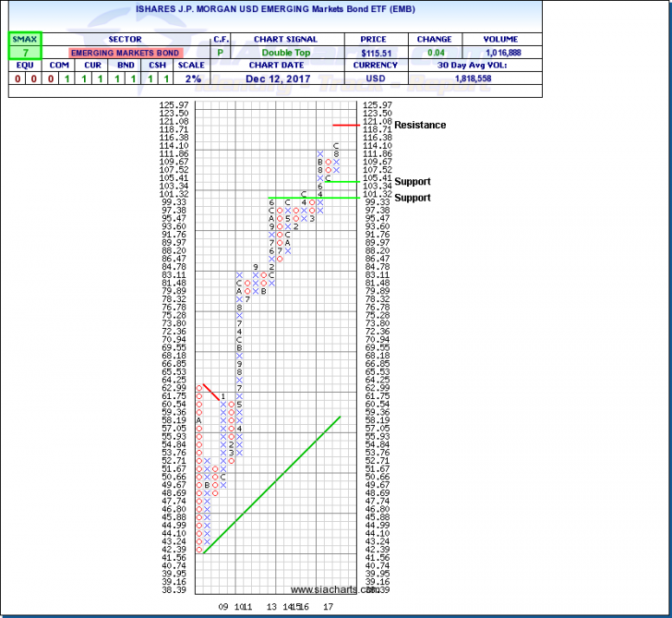Click the SMAX score value 7

coord(22,54)
